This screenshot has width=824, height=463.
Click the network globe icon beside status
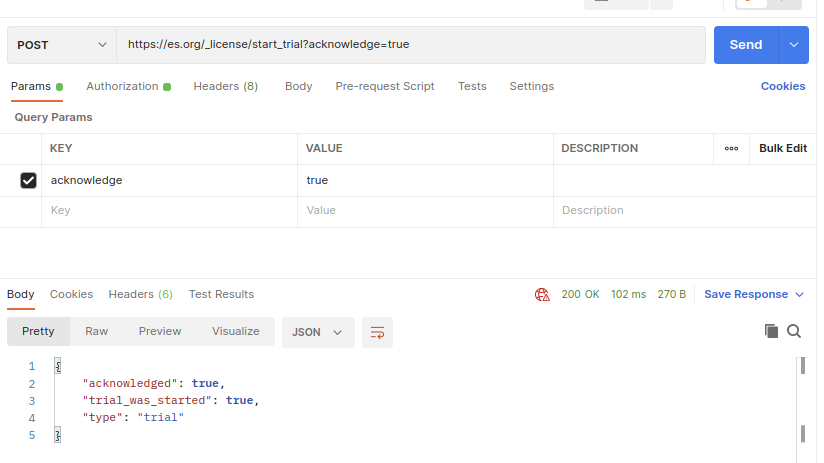pos(542,295)
